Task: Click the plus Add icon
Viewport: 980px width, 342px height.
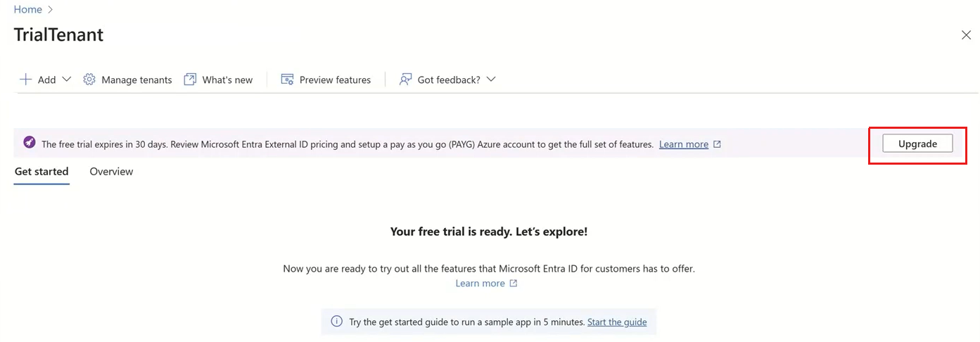Action: click(x=25, y=80)
